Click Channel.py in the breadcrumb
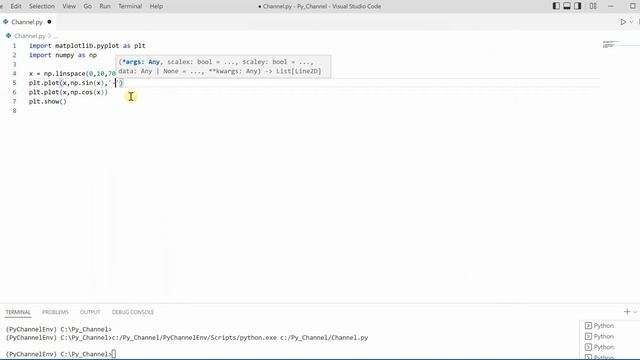The image size is (640, 360). 29,36
